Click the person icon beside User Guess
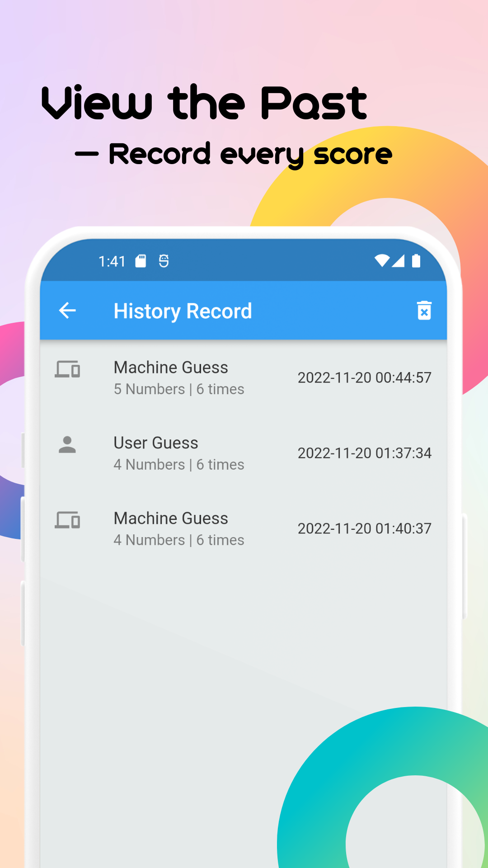Image resolution: width=488 pixels, height=868 pixels. [67, 444]
